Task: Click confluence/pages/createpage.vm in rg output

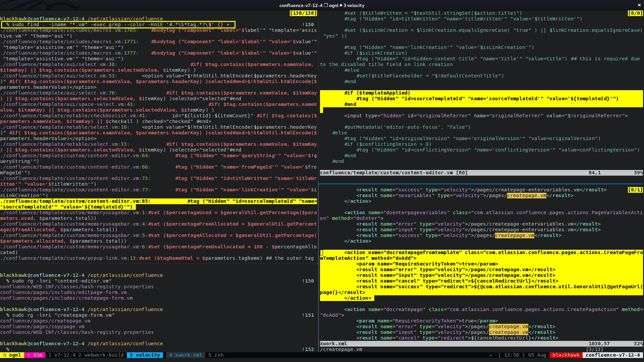Action: click(x=45, y=321)
